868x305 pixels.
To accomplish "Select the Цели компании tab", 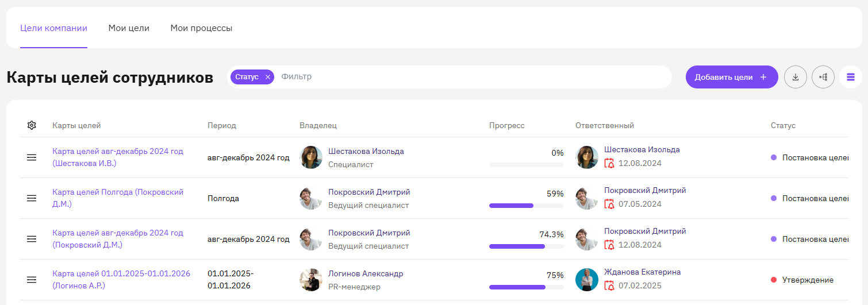I will 53,28.
